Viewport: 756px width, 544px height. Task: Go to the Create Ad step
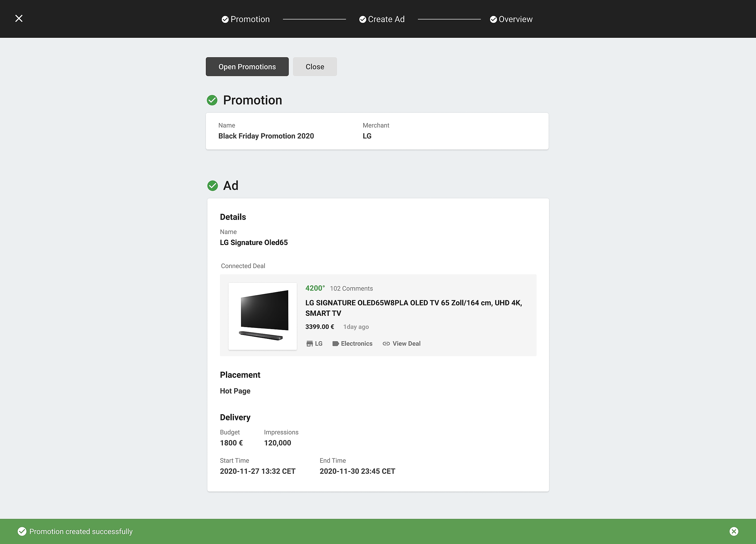[382, 19]
